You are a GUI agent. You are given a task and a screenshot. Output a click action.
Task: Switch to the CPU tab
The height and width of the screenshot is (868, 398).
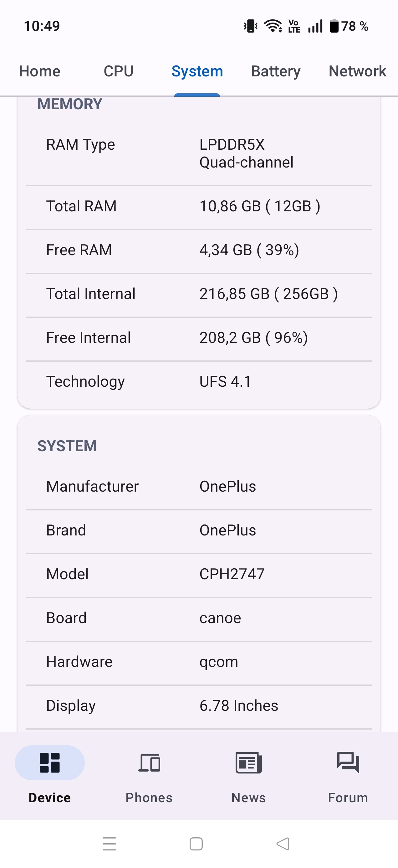[x=119, y=71]
